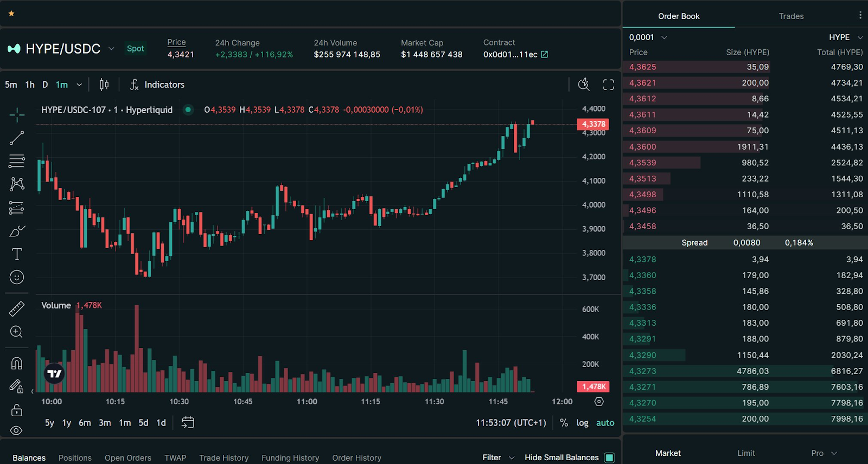
Task: Enter fullscreen chart mode
Action: (609, 85)
